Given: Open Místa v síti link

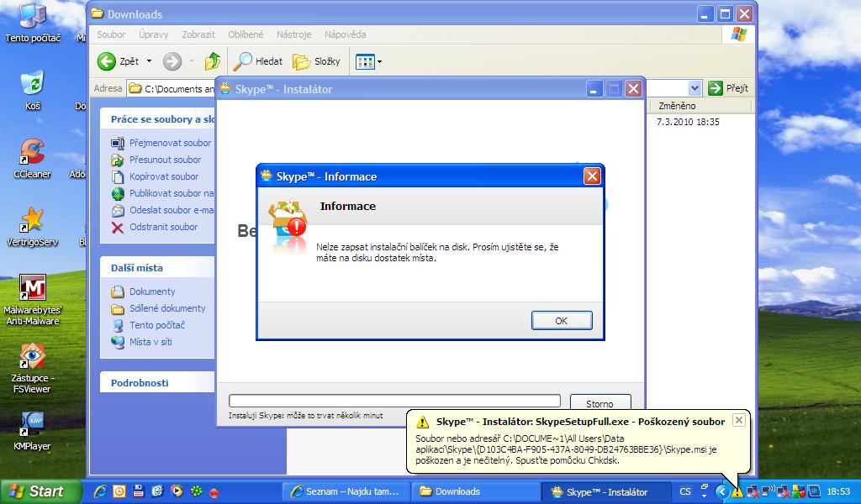Looking at the screenshot, I should pos(151,342).
